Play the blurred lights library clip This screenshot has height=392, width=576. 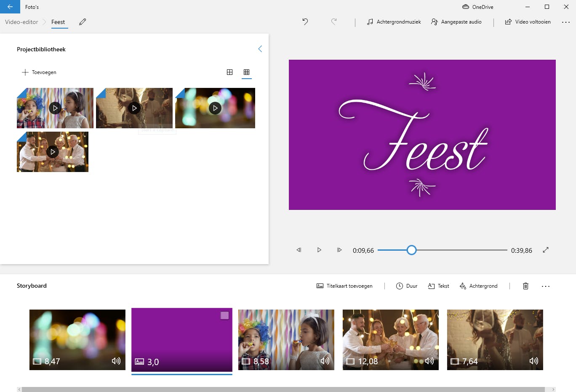click(215, 108)
